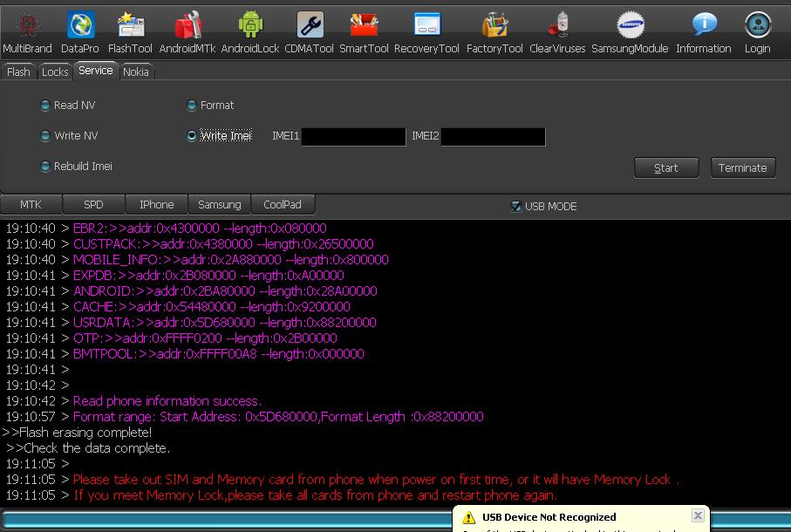Image resolution: width=791 pixels, height=532 pixels.
Task: Select the IPhone platform tab
Action: pos(156,205)
